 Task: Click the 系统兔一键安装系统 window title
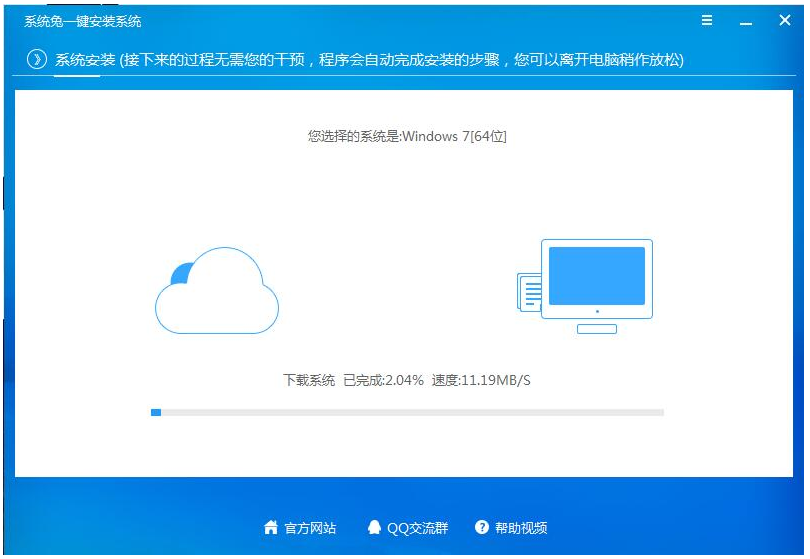[x=83, y=21]
